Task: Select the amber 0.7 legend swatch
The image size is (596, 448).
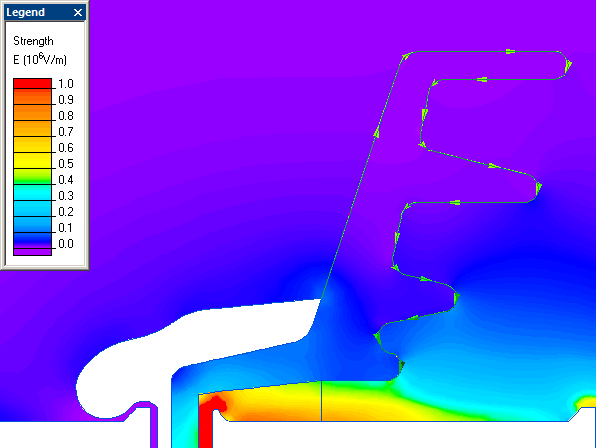Action: tap(32, 128)
